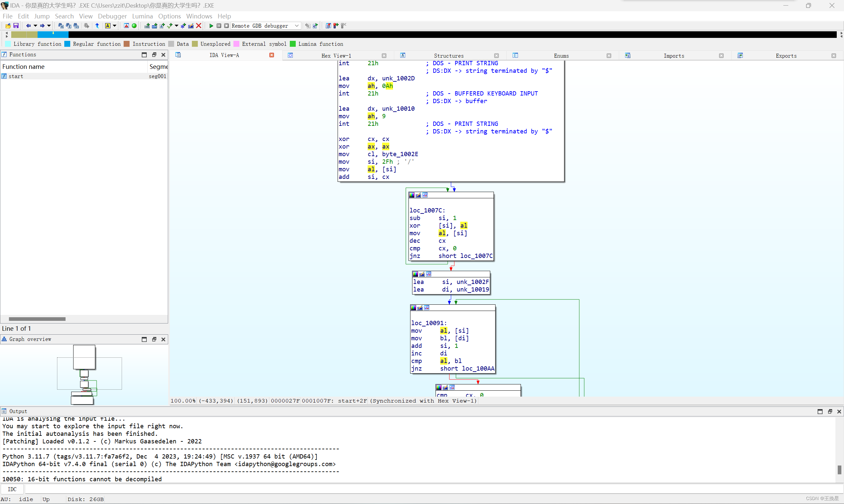Click the edit comment icon in loc_10091 block

(x=420, y=308)
